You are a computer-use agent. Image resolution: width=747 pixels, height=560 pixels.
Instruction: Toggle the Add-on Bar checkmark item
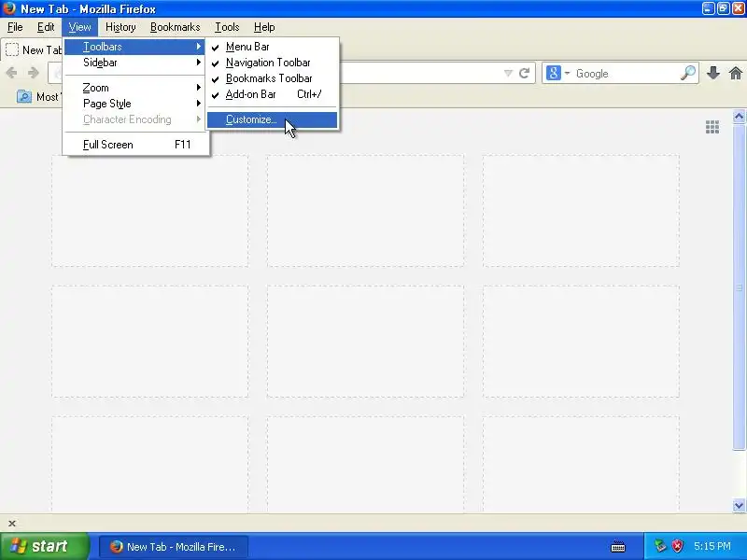pos(272,94)
